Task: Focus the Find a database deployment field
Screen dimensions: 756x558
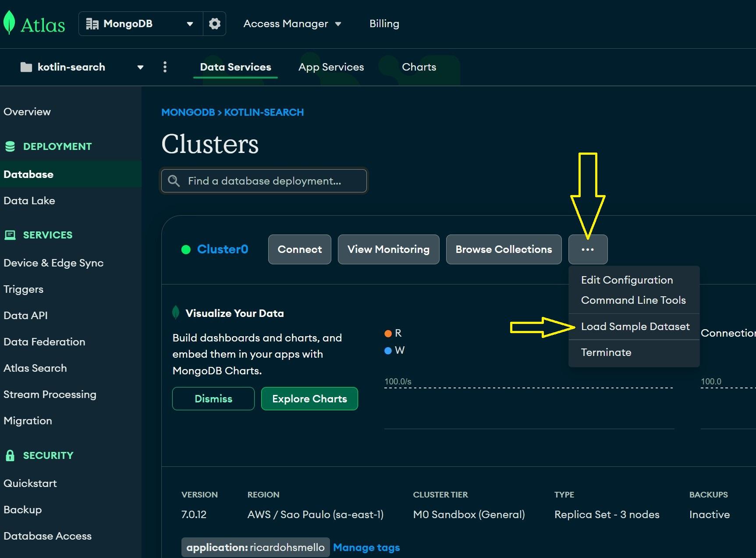Action: [264, 181]
